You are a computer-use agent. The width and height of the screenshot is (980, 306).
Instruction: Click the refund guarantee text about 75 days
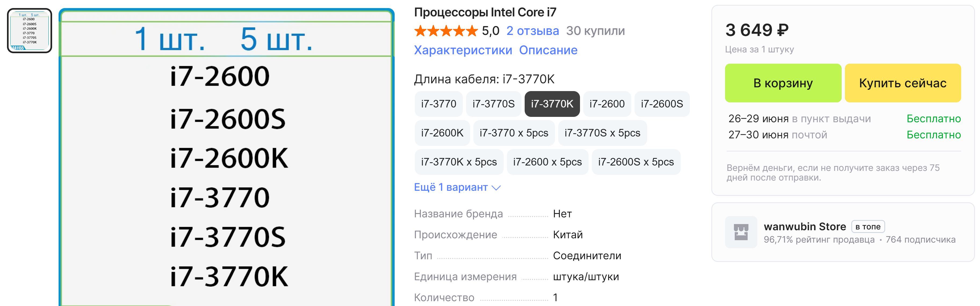833,173
